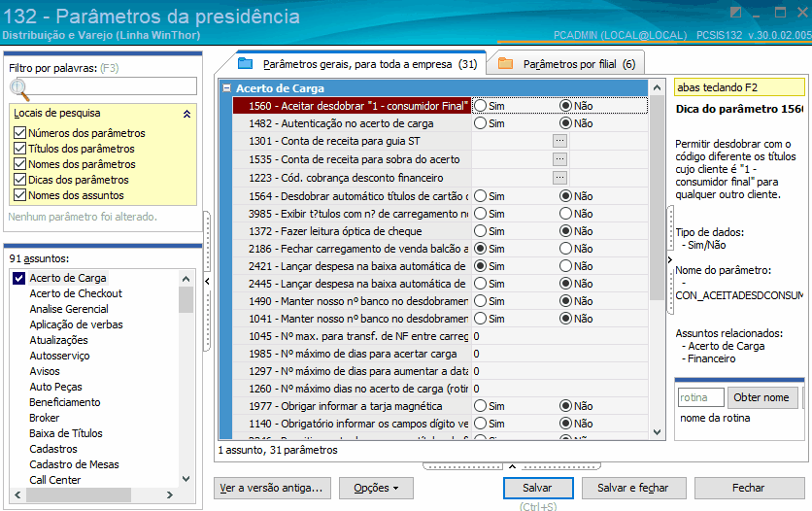The height and width of the screenshot is (511, 812).
Task: Select Analise Gerencial subject
Action: pyautogui.click(x=69, y=309)
